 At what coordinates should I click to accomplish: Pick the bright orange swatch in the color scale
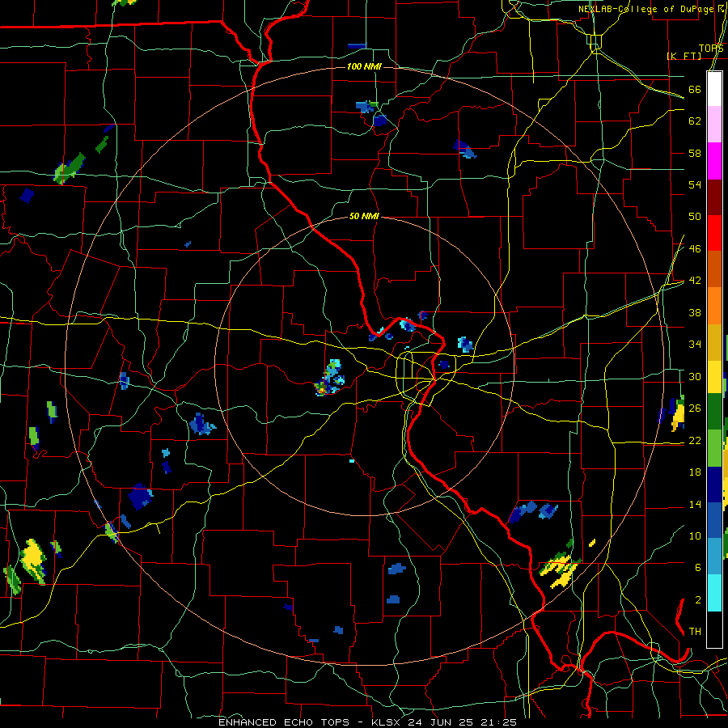pos(714,306)
